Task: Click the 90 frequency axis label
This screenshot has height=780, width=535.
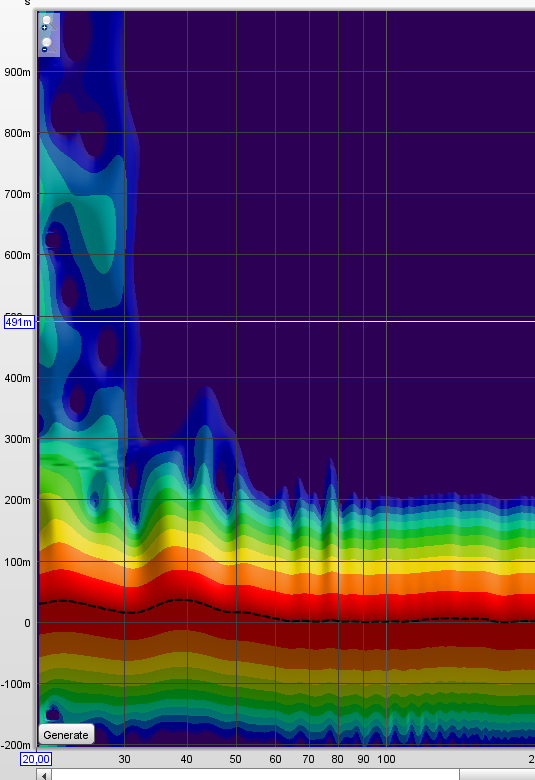Action: [363, 759]
